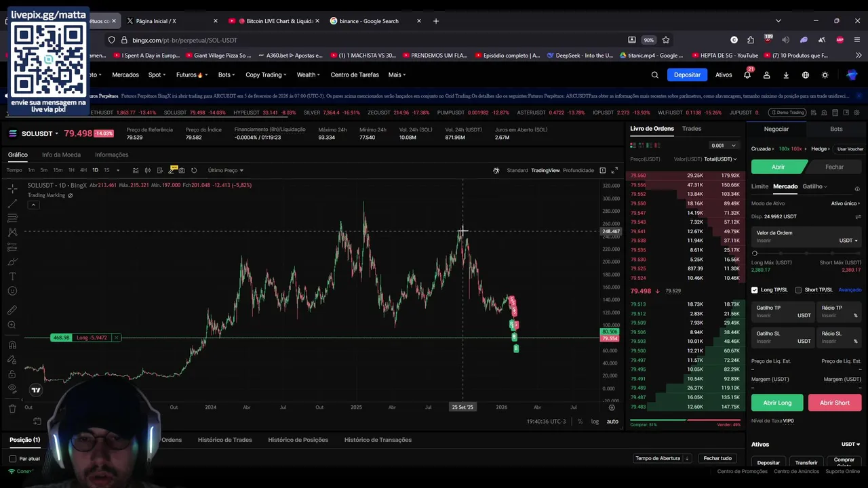This screenshot has height=488, width=868.
Task: Open the Fibonacci retracement tool group
Action: pos(12,218)
